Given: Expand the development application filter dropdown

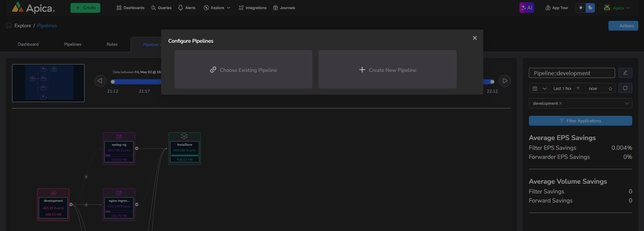Looking at the screenshot, I should coord(627,103).
